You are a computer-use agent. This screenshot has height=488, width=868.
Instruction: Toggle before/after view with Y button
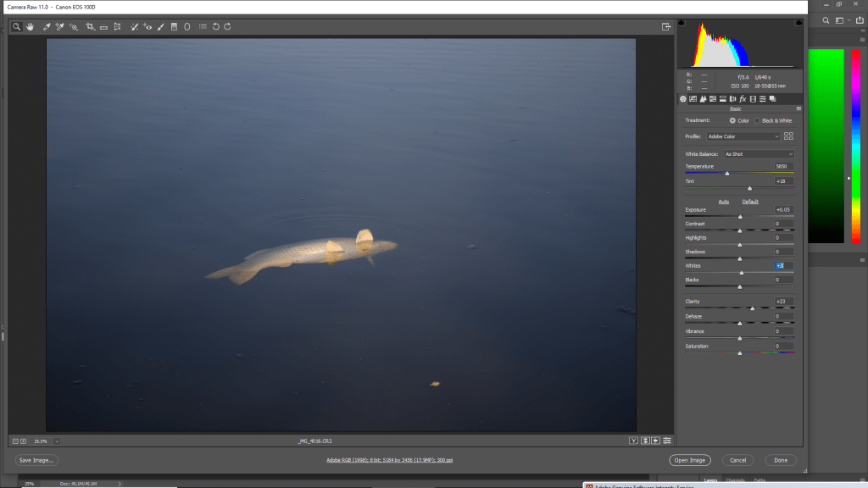click(633, 441)
